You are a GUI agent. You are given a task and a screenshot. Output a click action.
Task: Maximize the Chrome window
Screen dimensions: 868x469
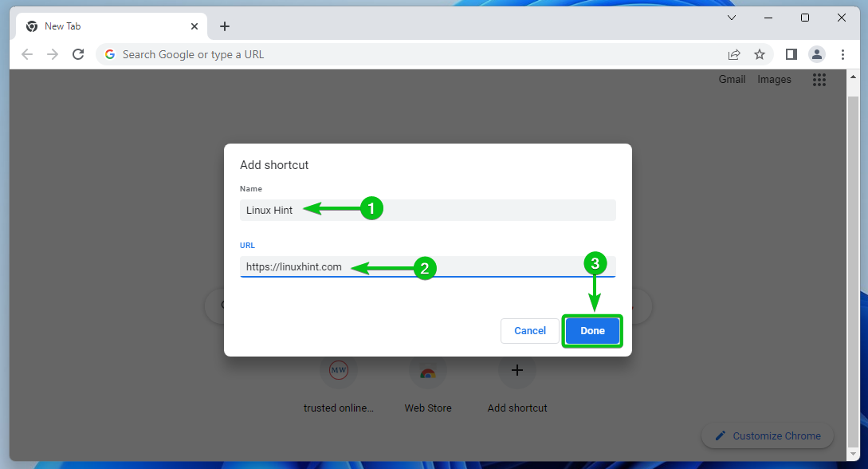(805, 18)
